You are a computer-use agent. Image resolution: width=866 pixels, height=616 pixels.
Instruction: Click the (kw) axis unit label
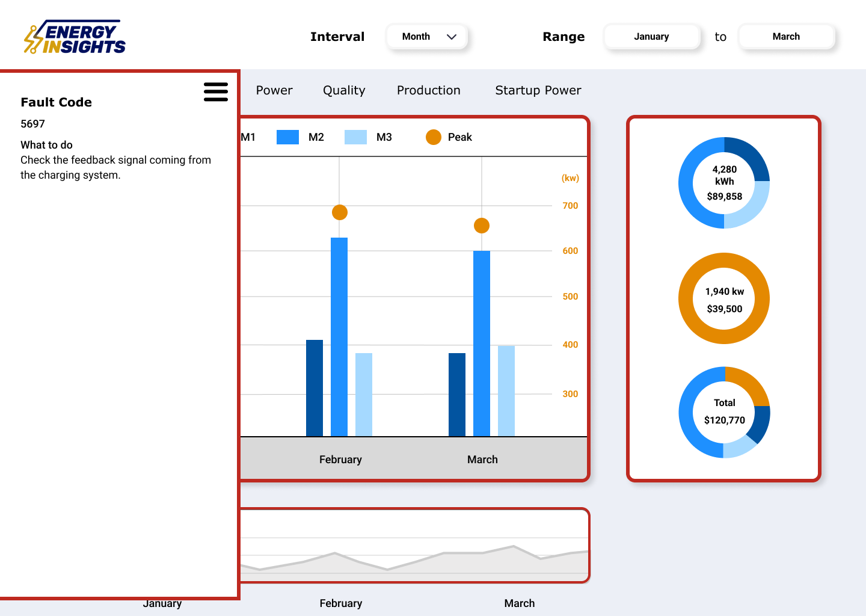point(570,178)
